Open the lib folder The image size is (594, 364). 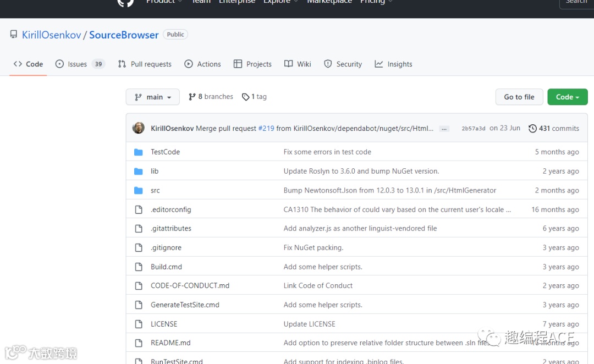[x=155, y=171]
